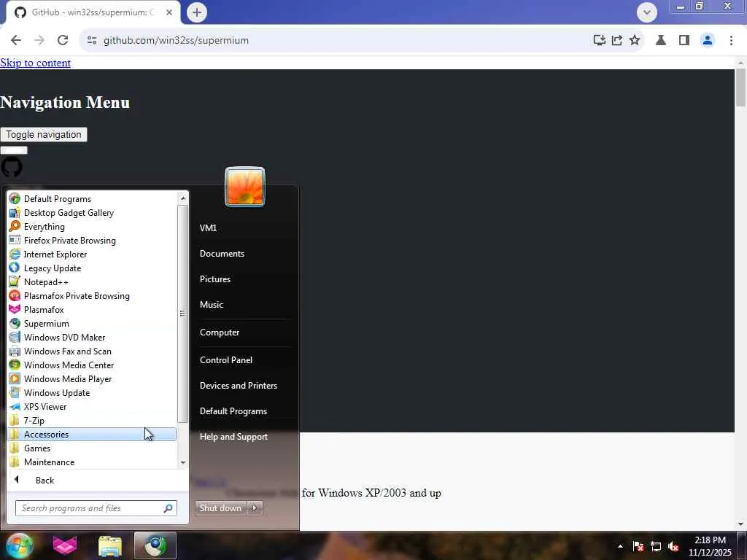
Task: Launch XPS Viewer
Action: (x=92, y=406)
